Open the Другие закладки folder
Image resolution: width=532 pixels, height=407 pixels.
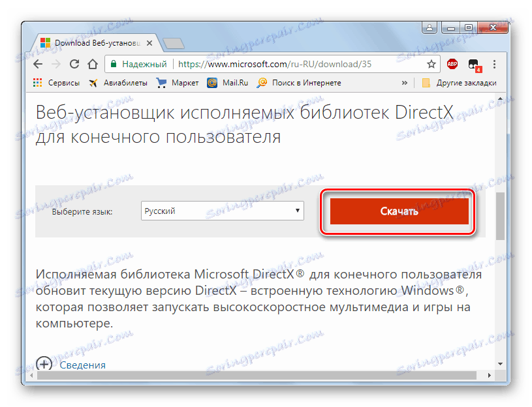pos(459,83)
